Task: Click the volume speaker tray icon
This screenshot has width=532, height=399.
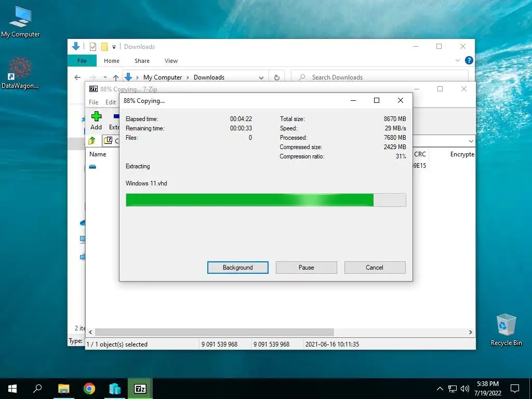Action: (x=465, y=389)
